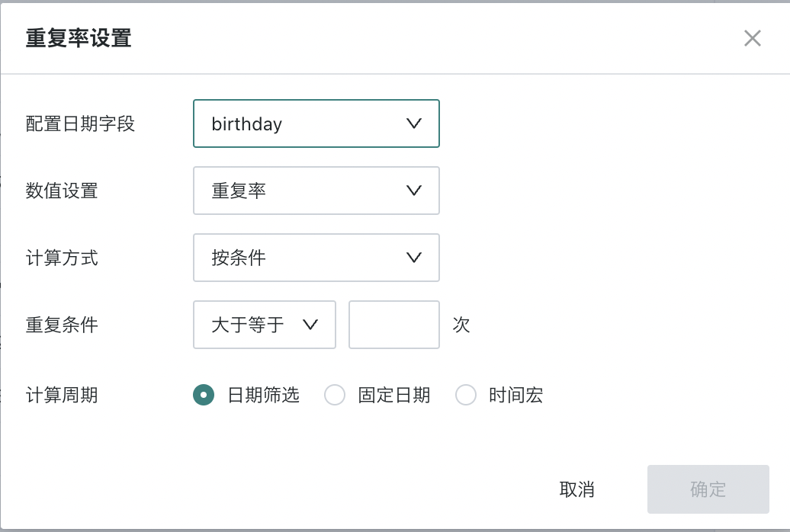Select the 日期筛选 radio button
The width and height of the screenshot is (790, 532).
pos(204,395)
